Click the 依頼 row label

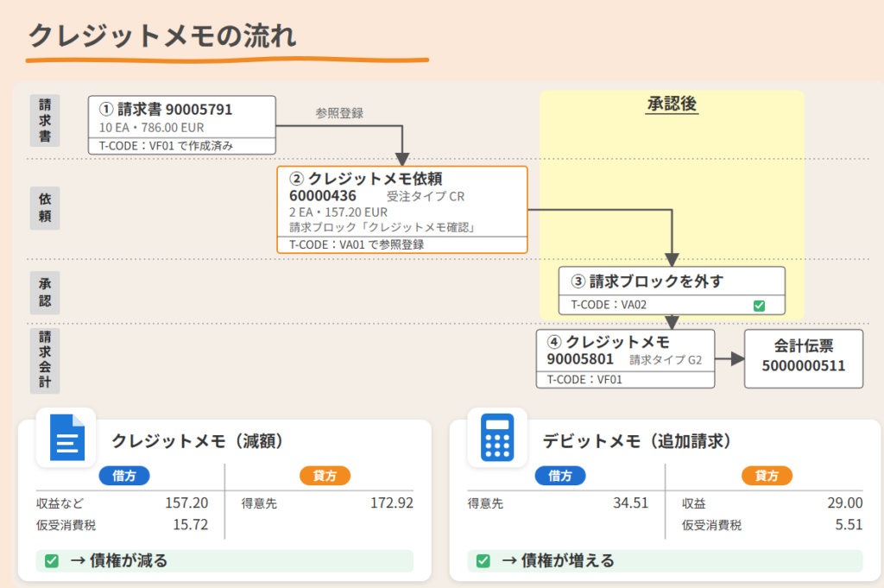[45, 207]
